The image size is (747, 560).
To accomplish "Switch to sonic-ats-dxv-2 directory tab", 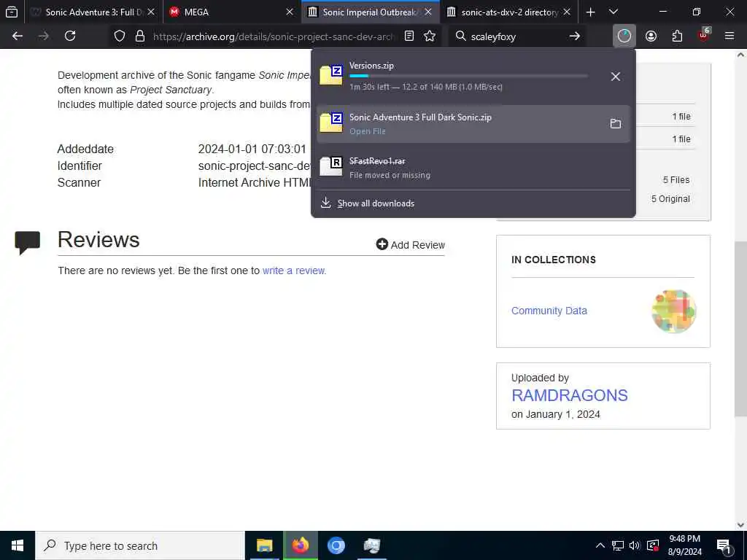I will [x=508, y=12].
